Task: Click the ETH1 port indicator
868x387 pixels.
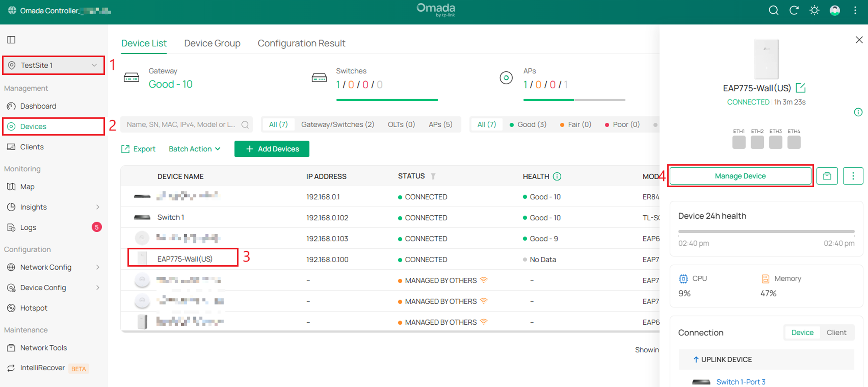Action: pos(739,142)
